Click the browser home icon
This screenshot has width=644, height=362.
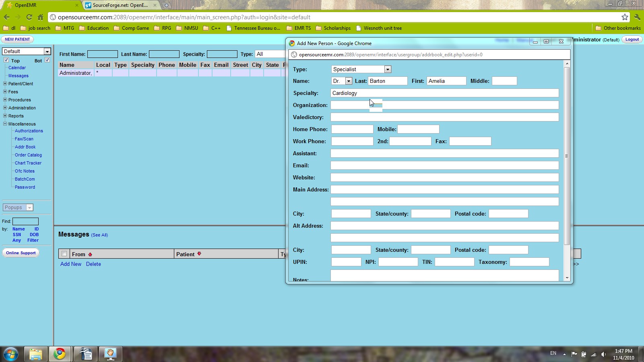40,17
